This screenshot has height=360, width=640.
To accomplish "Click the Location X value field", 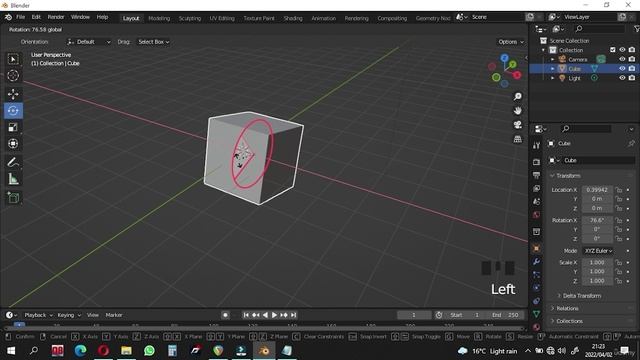I will [x=597, y=190].
